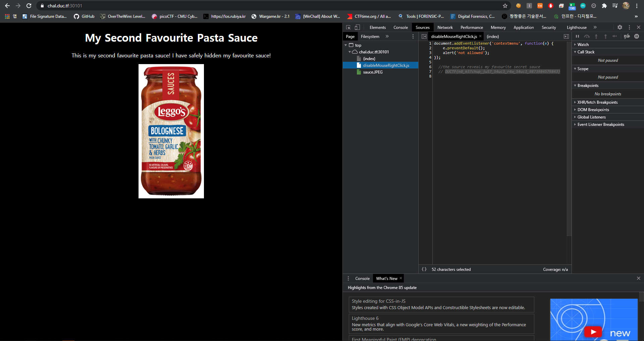Hide the navigator sidebar icon
The height and width of the screenshot is (341, 644).
click(424, 37)
